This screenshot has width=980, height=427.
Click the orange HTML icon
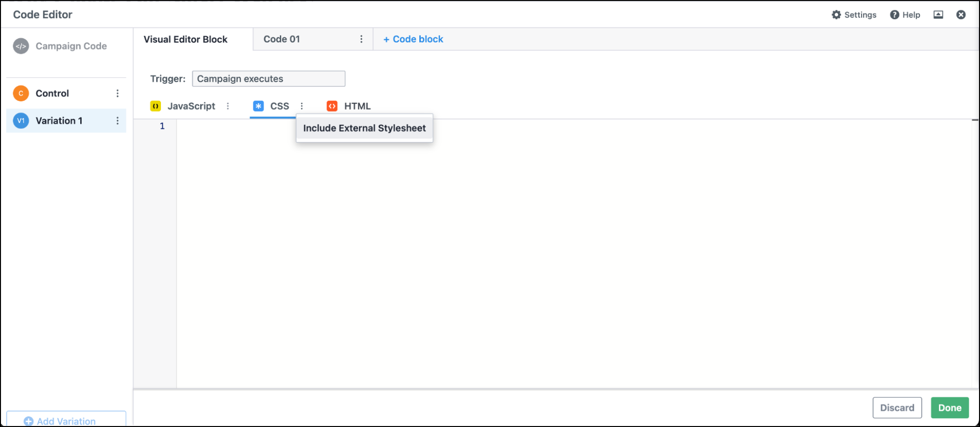[x=332, y=106]
